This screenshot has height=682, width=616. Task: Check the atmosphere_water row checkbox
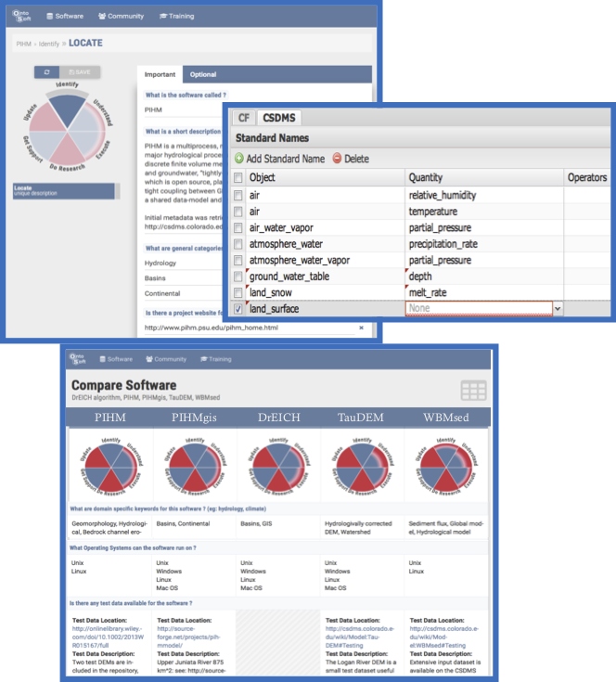238,244
